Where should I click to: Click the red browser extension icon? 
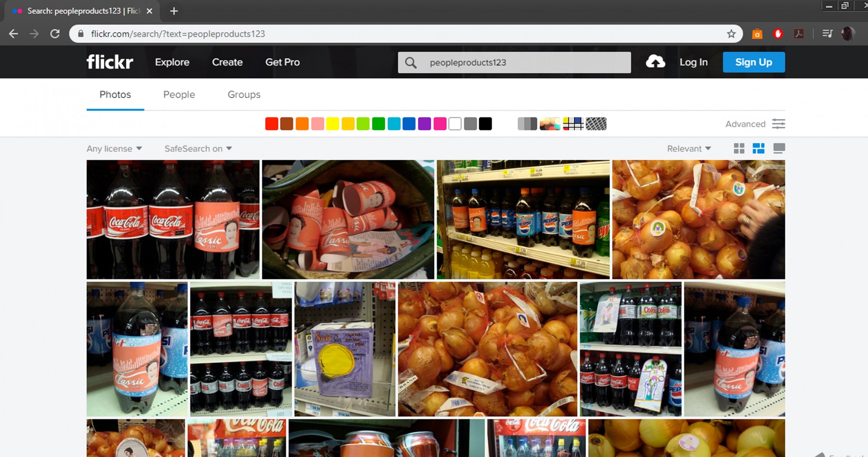[778, 34]
